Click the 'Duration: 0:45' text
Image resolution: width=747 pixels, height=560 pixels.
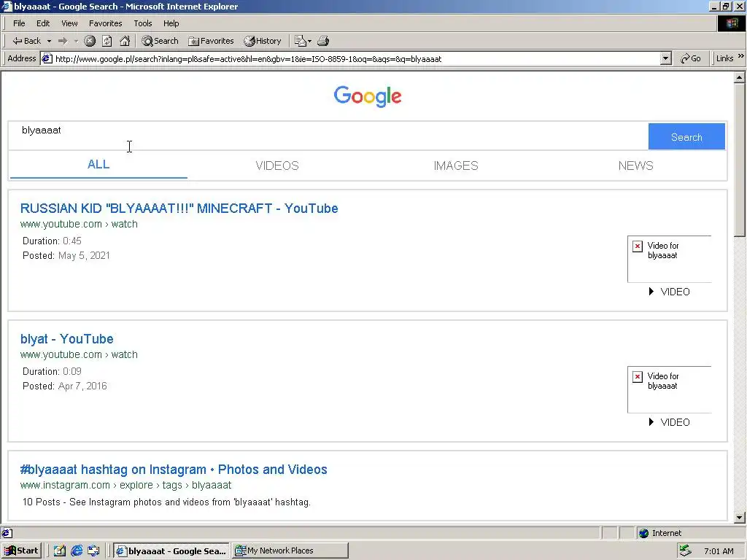(x=52, y=241)
